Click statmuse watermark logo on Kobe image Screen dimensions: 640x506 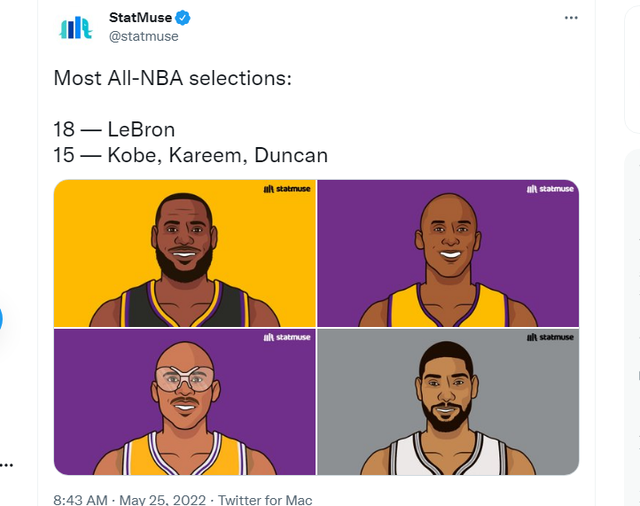[550, 188]
